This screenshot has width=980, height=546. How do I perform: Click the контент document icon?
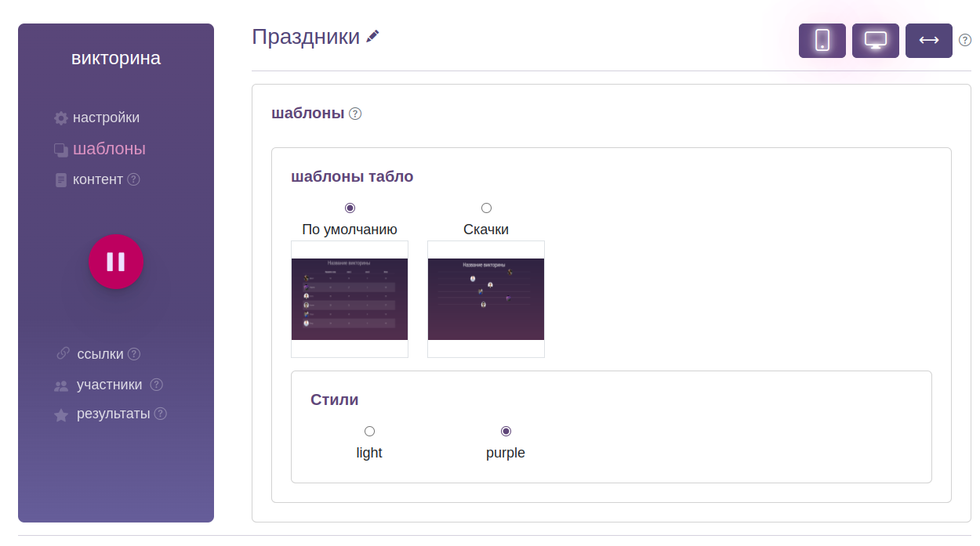pyautogui.click(x=61, y=180)
